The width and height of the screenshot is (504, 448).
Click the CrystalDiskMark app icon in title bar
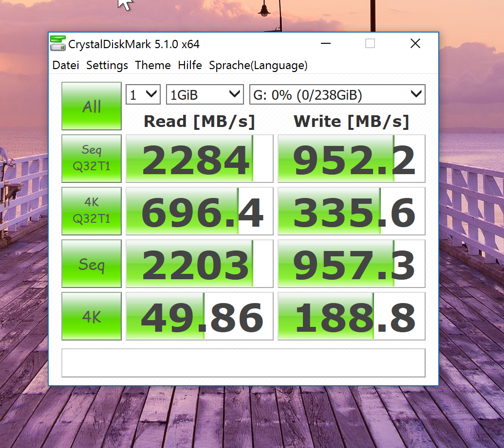point(58,43)
